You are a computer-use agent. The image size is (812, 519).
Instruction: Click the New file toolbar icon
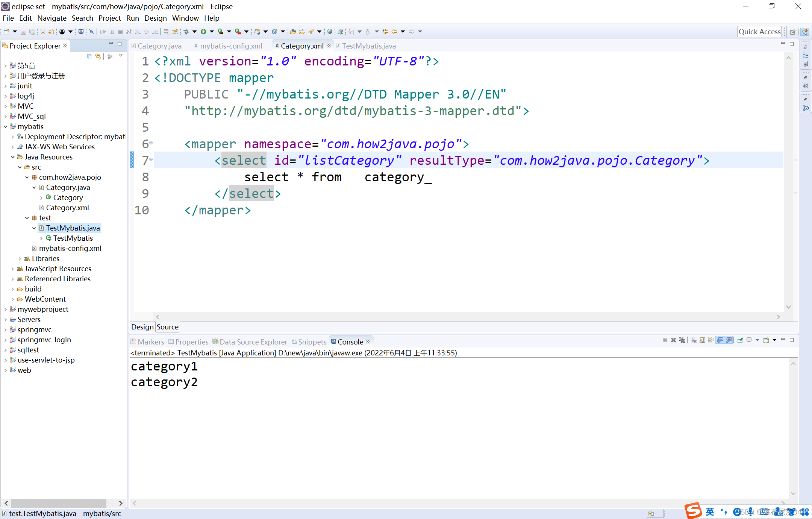click(x=6, y=32)
